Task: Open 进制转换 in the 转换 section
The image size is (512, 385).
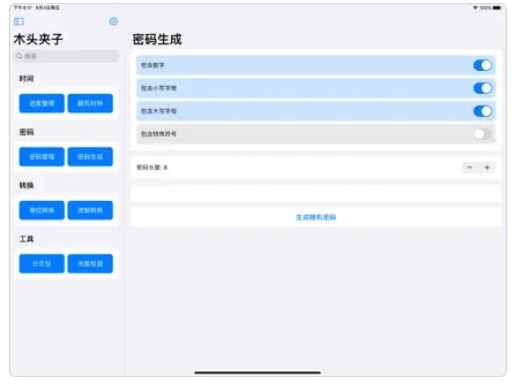Action: pyautogui.click(x=90, y=210)
